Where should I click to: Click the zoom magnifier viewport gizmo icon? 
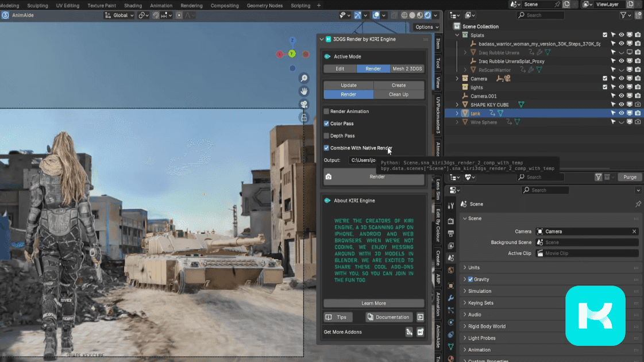303,78
